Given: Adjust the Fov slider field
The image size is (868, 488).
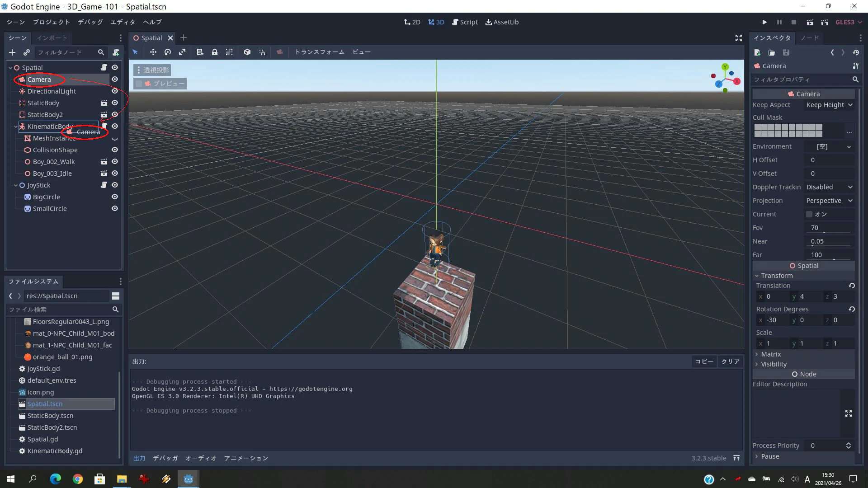Looking at the screenshot, I should pos(830,228).
